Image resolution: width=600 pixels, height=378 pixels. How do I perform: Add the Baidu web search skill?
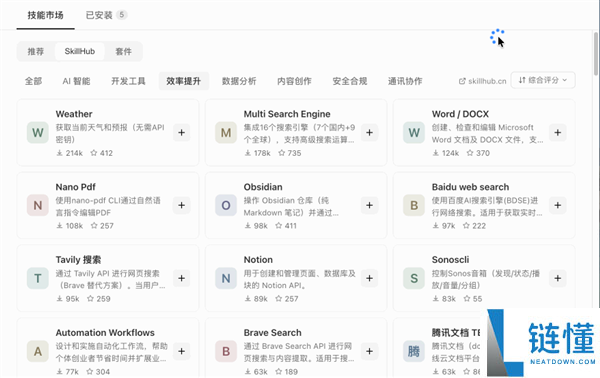(558, 205)
